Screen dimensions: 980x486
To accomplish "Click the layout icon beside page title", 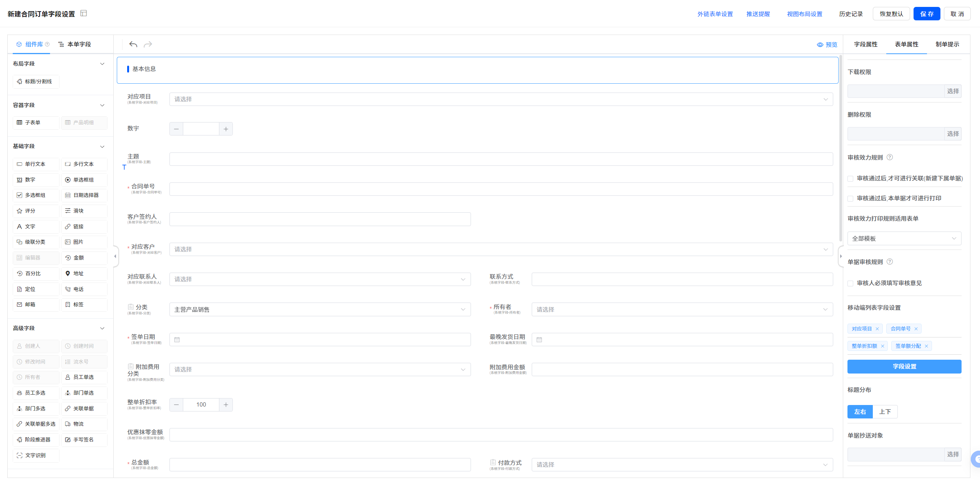I will (x=84, y=13).
